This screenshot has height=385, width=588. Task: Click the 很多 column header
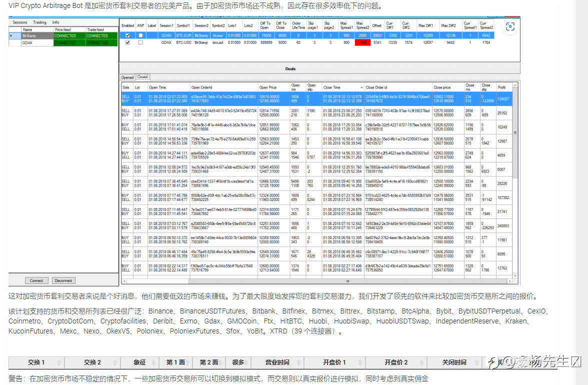coord(238,362)
